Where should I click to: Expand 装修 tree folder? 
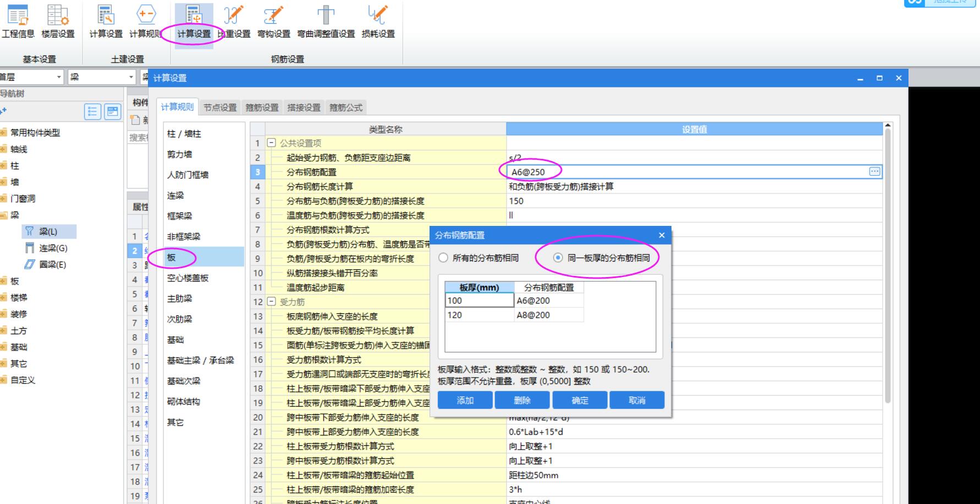tap(4, 314)
